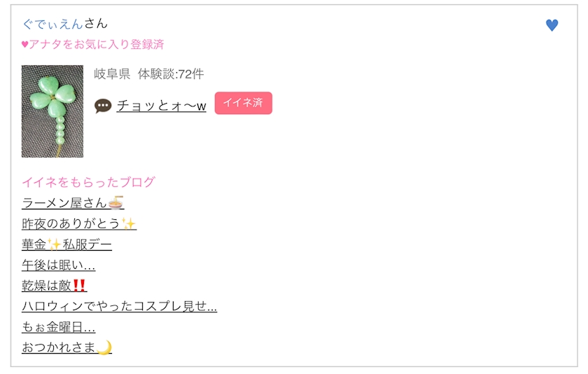View the 体験談:72件 reviews count
588x374 pixels.
click(x=171, y=74)
